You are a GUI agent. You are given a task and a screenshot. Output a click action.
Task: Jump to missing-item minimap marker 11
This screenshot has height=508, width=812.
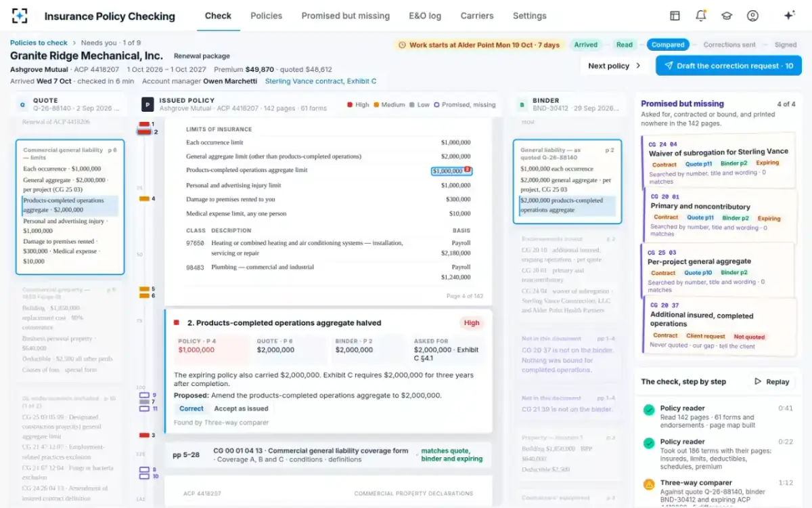(x=145, y=409)
